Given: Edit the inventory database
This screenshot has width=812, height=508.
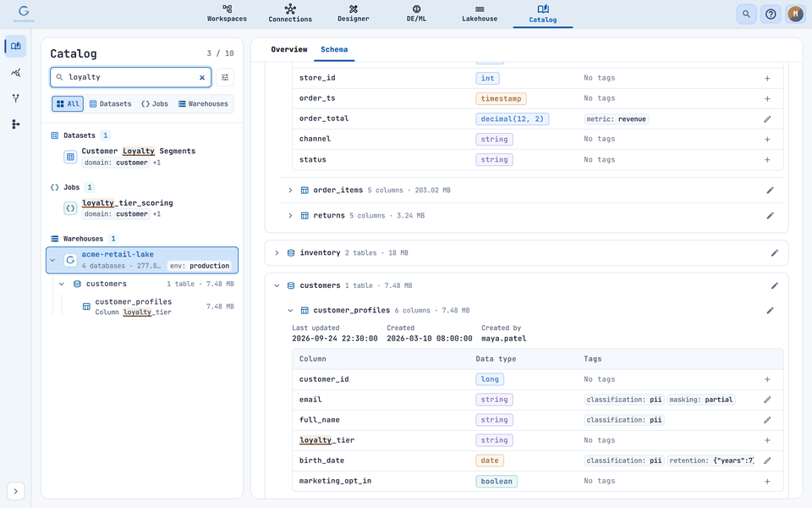Looking at the screenshot, I should click(775, 253).
